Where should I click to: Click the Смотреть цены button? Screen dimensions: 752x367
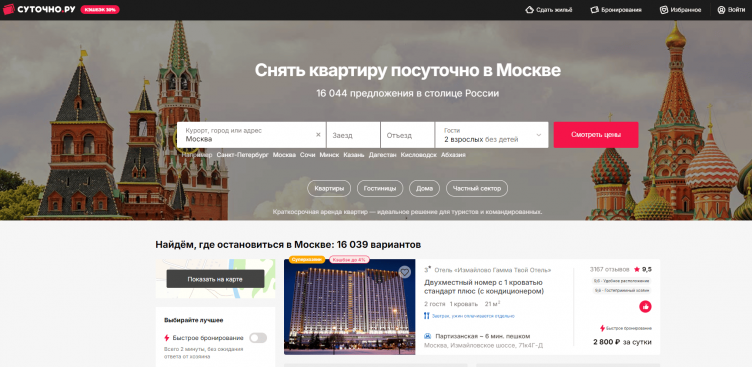tap(596, 135)
